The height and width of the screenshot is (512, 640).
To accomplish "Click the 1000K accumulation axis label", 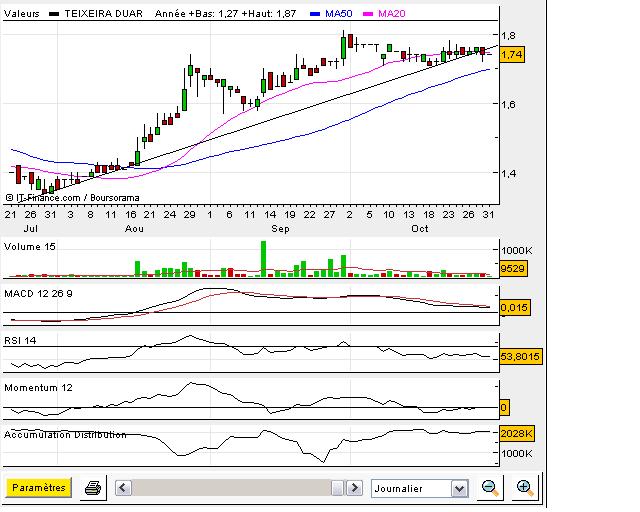I will pyautogui.click(x=517, y=453).
